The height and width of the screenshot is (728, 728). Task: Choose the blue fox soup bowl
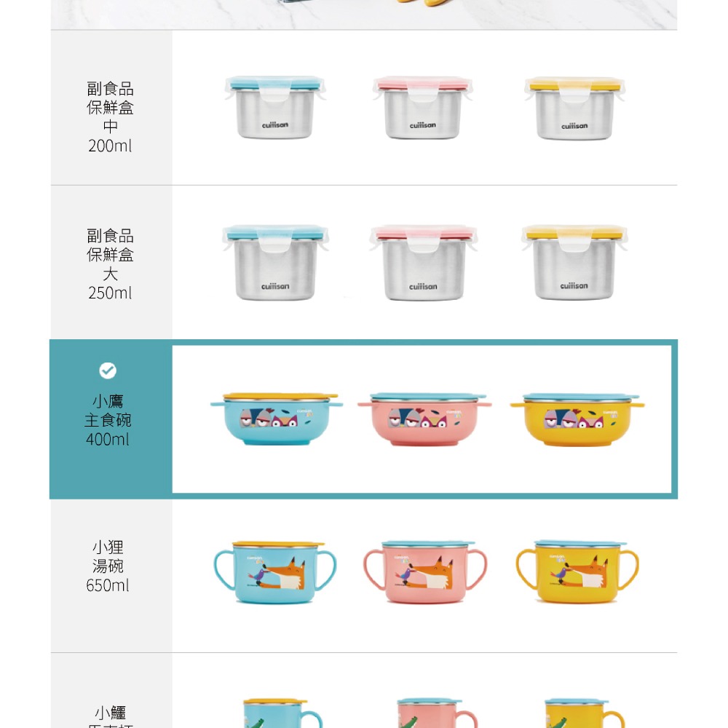click(x=275, y=572)
